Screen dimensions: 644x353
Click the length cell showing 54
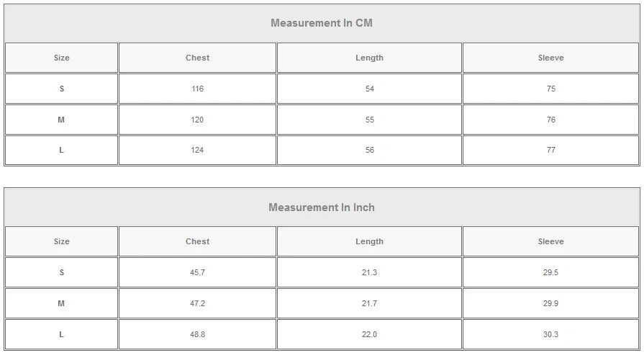click(369, 89)
